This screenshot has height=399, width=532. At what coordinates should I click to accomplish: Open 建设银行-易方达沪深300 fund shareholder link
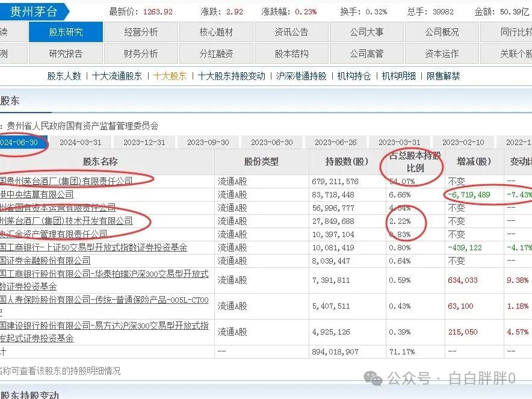104,332
